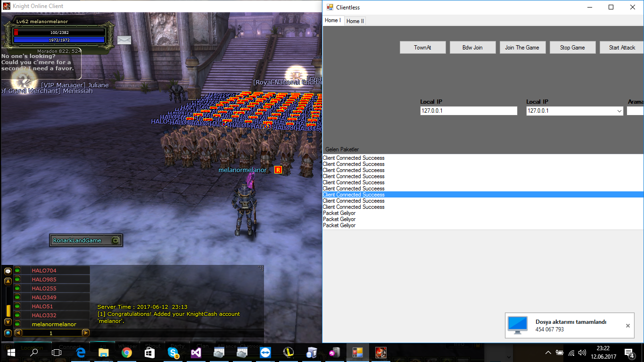Screen dimensions: 644x362
Task: Click the 'Dosya aktarımı tamamlandı' notification
Action: (570, 325)
